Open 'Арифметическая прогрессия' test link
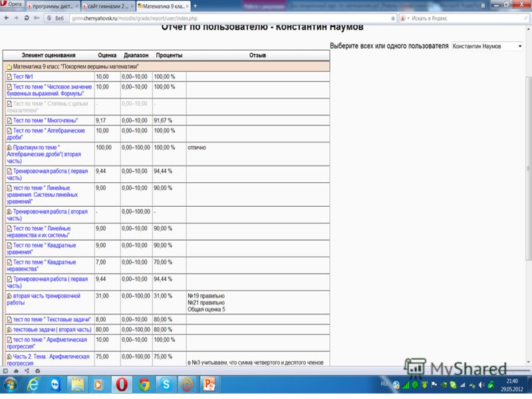532x399 pixels. (47, 343)
